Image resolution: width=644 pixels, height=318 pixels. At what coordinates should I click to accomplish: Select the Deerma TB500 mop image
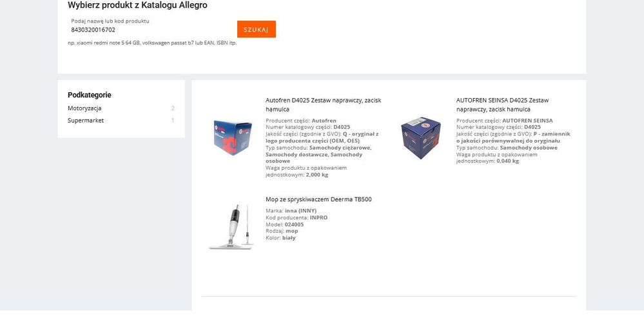coord(231,226)
